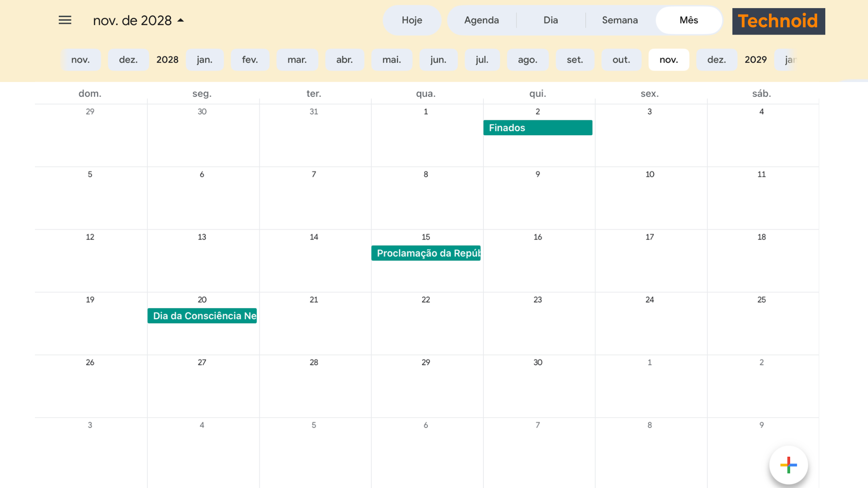Go to jan. 2028 in month strip

click(204, 60)
